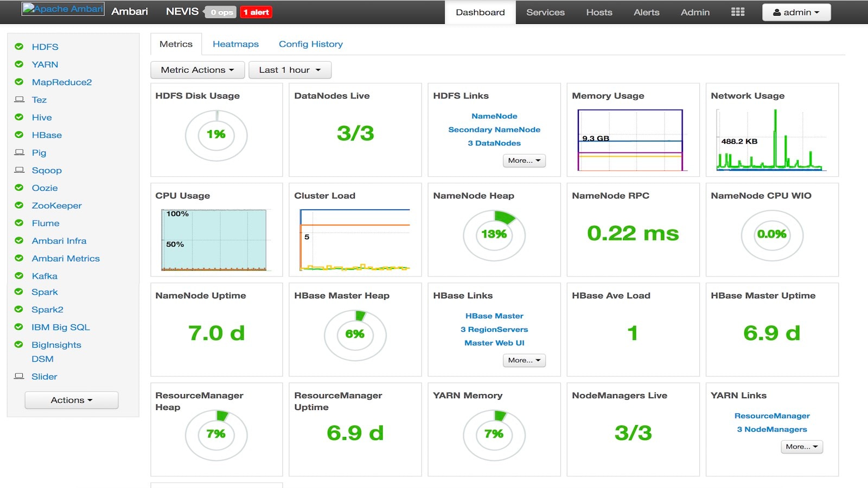Open the Secondary NameNode link

(494, 130)
